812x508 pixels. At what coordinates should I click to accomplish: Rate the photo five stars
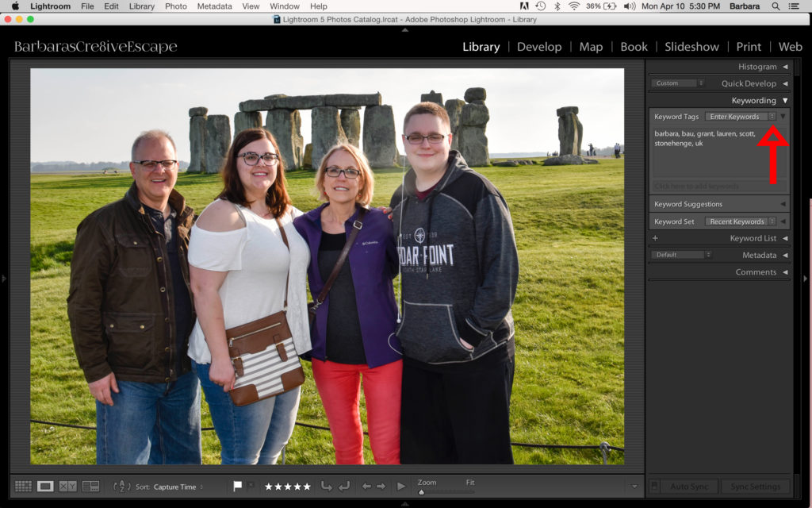tap(307, 487)
